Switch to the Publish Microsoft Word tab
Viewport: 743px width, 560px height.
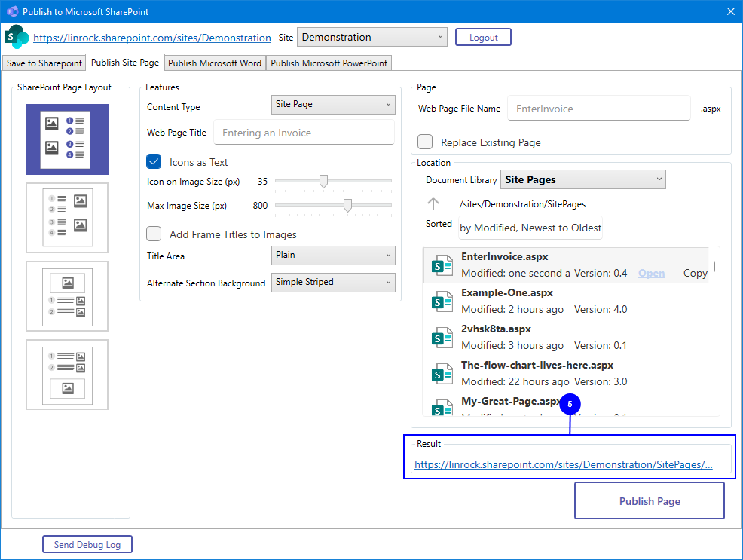coord(215,63)
